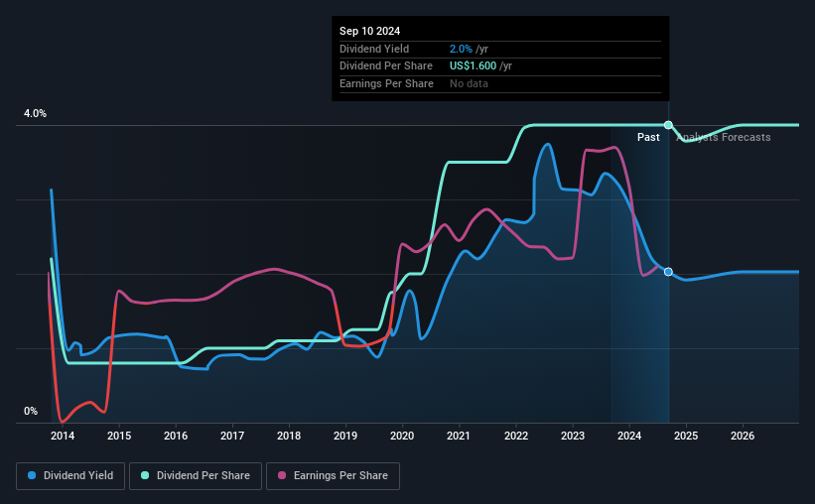Toggle the Dividend Yield legend button
The height and width of the screenshot is (504, 815).
[70, 476]
